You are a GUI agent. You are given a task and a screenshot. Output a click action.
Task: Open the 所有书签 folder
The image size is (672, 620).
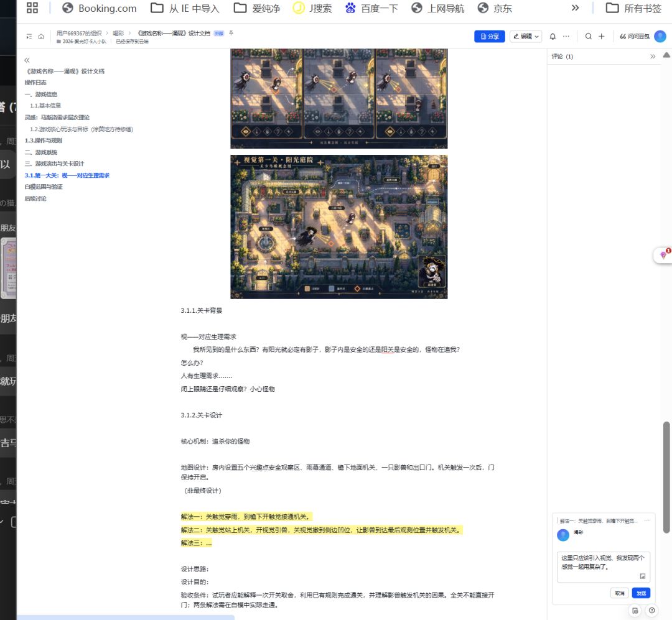(x=633, y=8)
